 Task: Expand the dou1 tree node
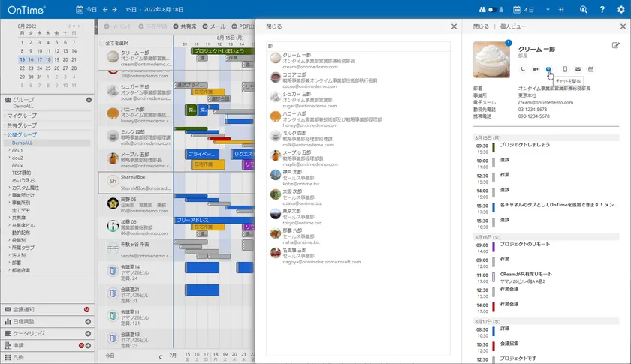click(x=10, y=150)
